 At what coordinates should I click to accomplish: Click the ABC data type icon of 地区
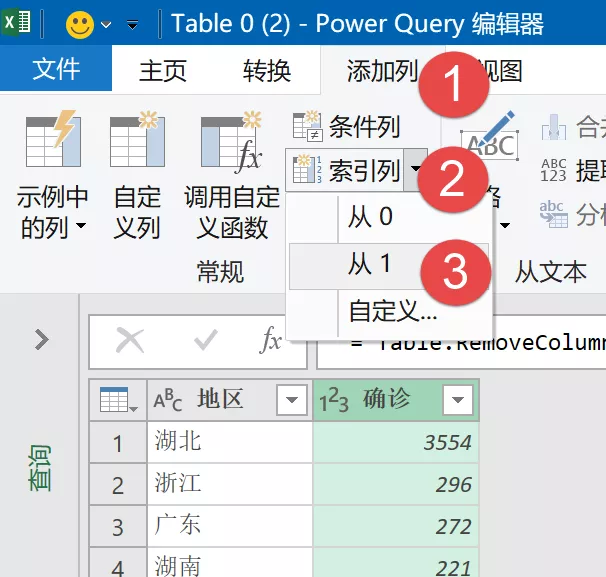167,400
